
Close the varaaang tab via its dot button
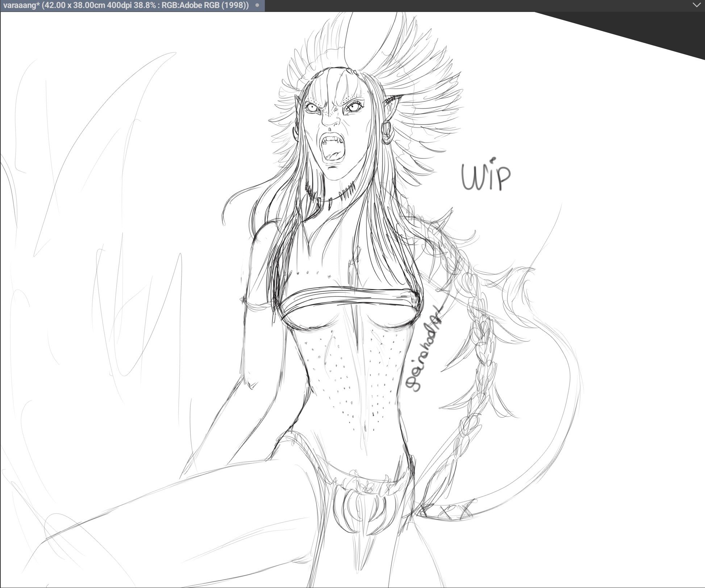(x=257, y=5)
